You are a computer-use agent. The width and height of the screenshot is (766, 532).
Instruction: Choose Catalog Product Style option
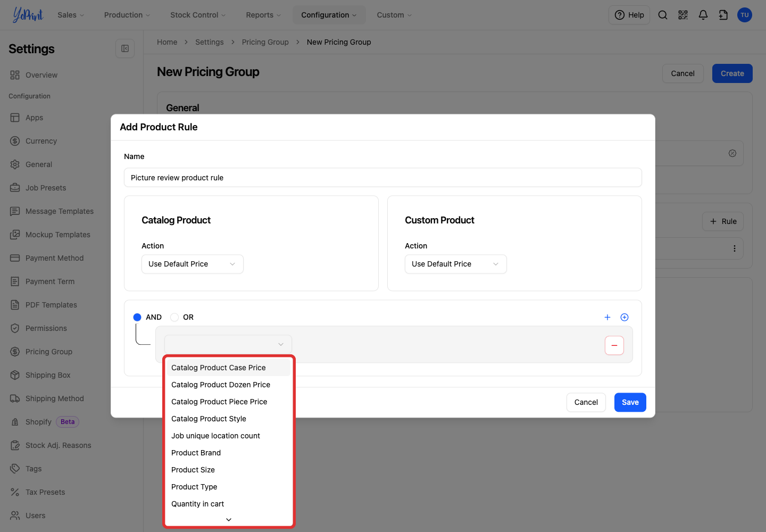(229, 419)
